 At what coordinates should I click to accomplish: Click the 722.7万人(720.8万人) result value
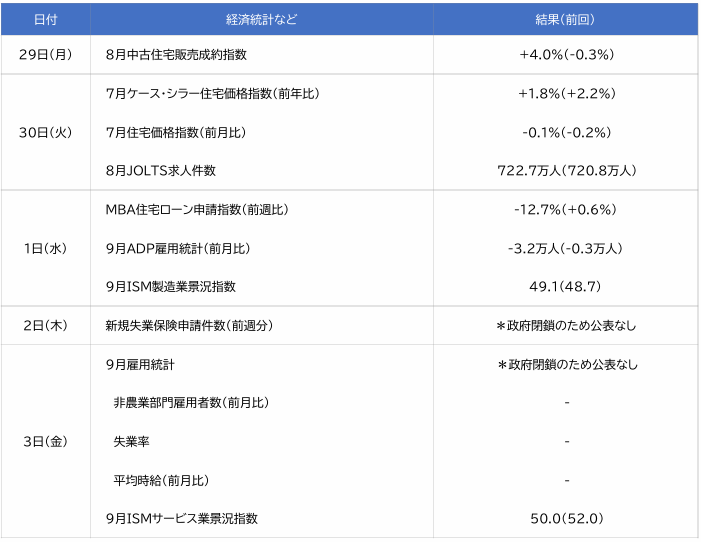click(566, 171)
